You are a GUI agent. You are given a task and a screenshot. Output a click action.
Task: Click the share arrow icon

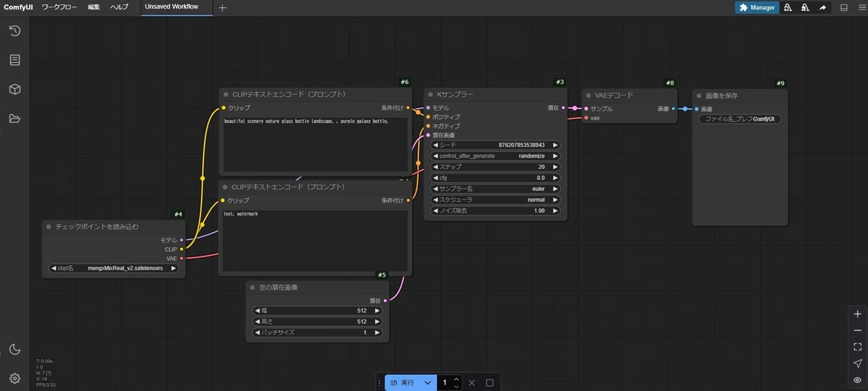822,7
